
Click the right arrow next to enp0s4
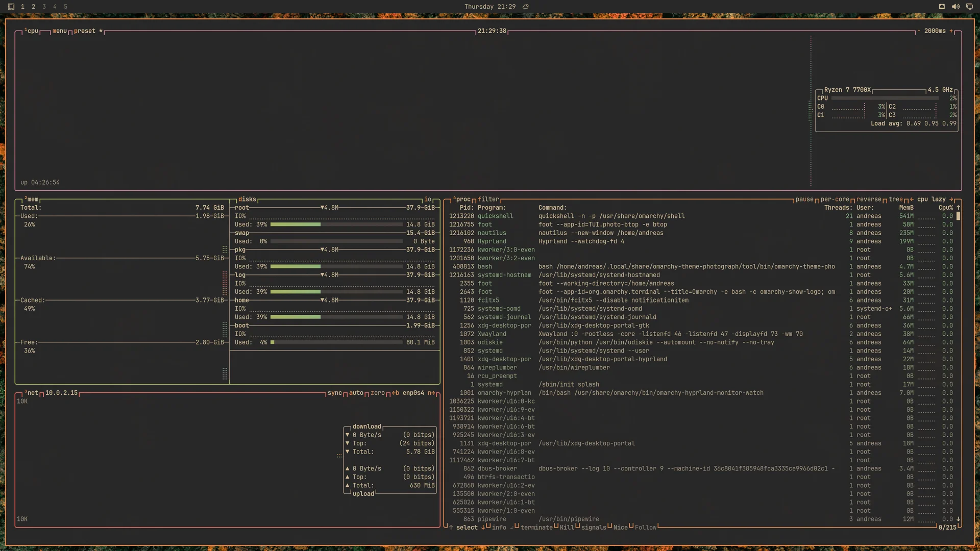pyautogui.click(x=431, y=393)
